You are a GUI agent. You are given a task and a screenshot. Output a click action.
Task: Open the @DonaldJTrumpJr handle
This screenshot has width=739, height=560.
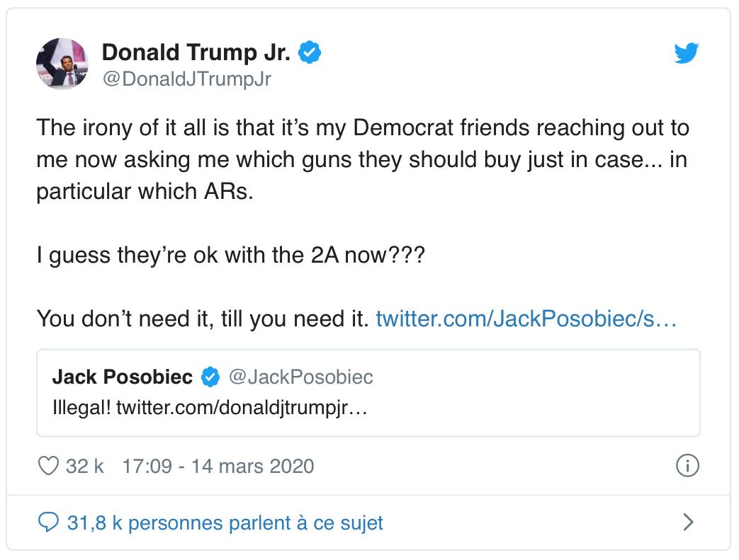187,79
